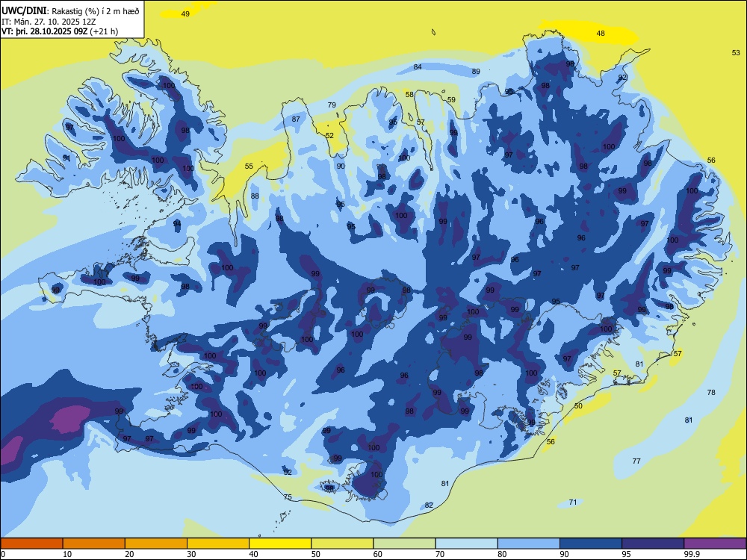Select the 30–40 legend color segment

coord(218,544)
